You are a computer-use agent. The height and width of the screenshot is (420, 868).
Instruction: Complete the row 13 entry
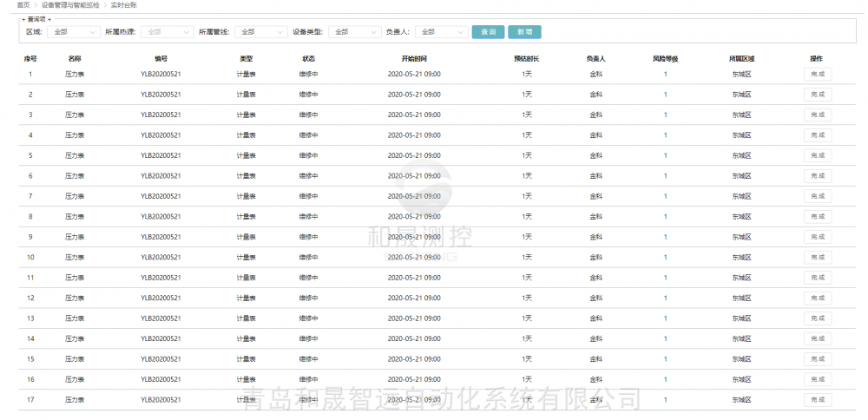coord(817,318)
